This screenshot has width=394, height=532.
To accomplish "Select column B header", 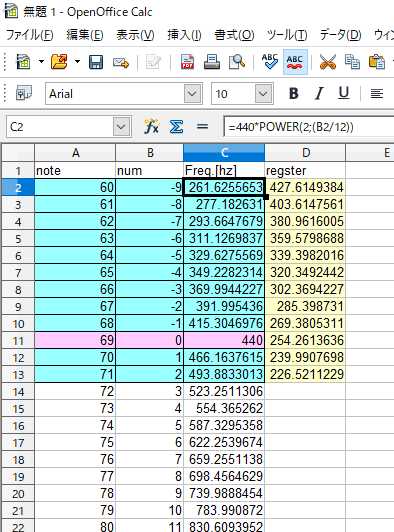I will (x=150, y=153).
